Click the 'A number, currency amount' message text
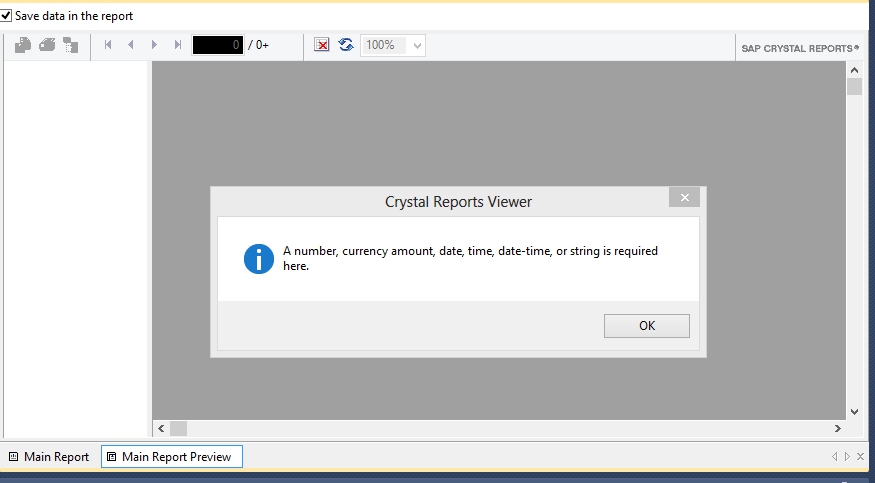The image size is (875, 483). click(470, 258)
